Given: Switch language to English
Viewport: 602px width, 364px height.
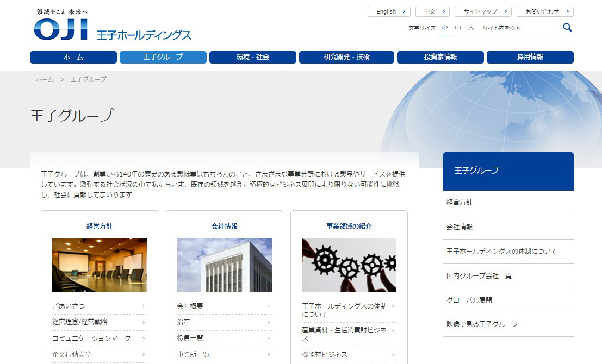Looking at the screenshot, I should (389, 11).
